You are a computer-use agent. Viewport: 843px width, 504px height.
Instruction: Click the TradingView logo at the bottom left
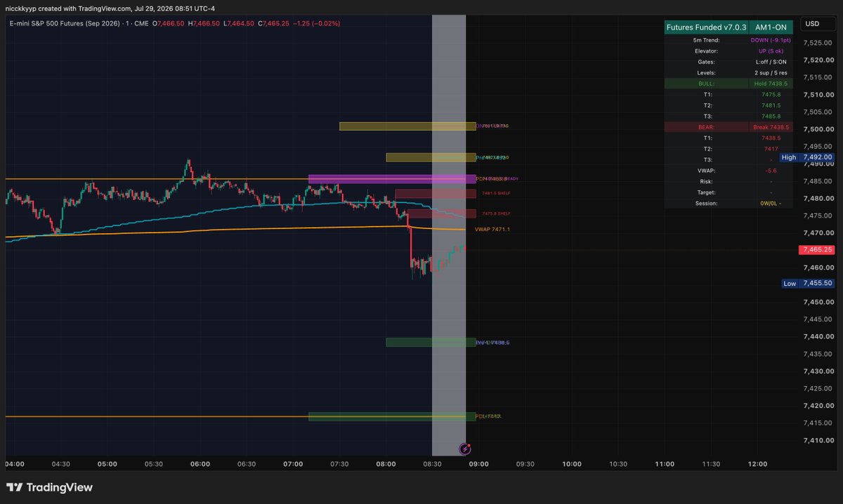click(x=49, y=487)
